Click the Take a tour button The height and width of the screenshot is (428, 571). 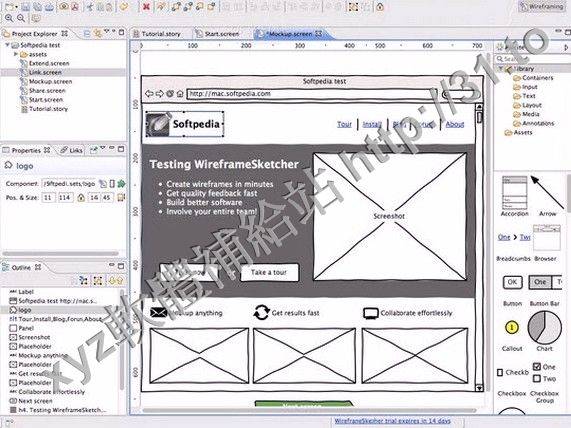tap(269, 272)
